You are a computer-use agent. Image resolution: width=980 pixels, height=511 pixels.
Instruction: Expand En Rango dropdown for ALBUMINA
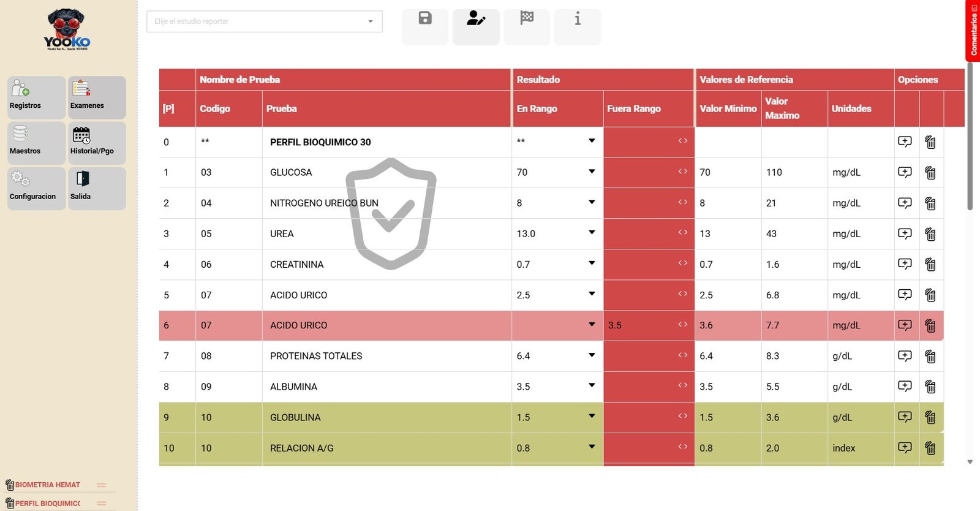click(x=592, y=386)
